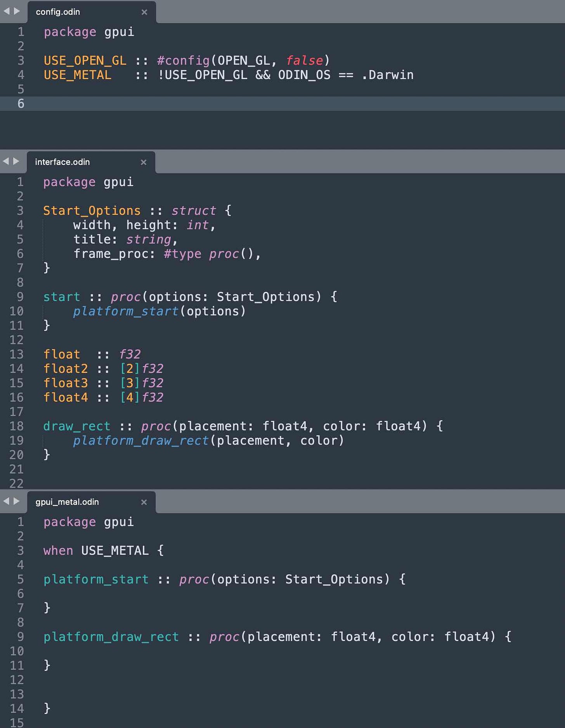Switch to the config.odin tab
This screenshot has height=728, width=565.
(58, 12)
